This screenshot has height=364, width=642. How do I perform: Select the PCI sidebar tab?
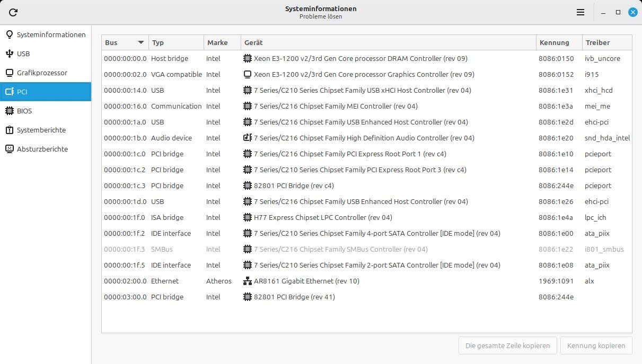click(x=46, y=92)
